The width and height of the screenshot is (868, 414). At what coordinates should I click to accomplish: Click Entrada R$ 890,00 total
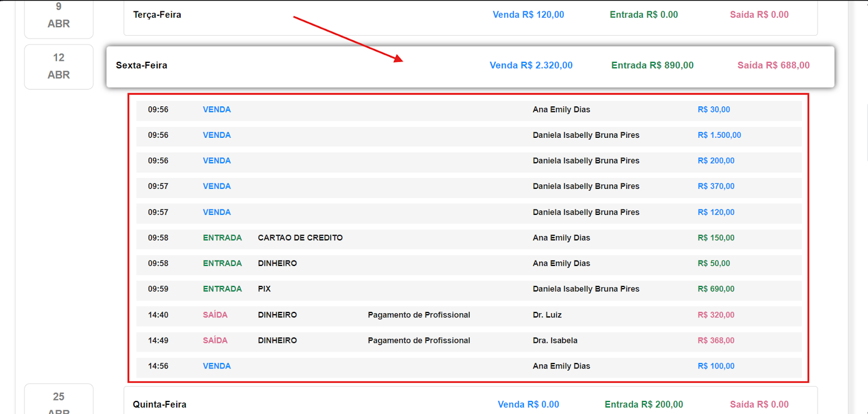[652, 65]
